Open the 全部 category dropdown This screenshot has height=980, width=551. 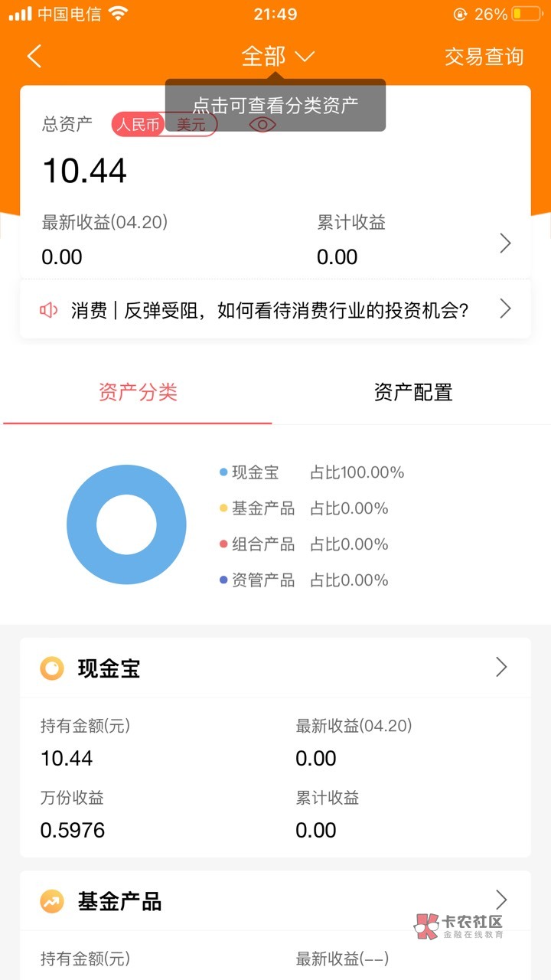coord(277,56)
